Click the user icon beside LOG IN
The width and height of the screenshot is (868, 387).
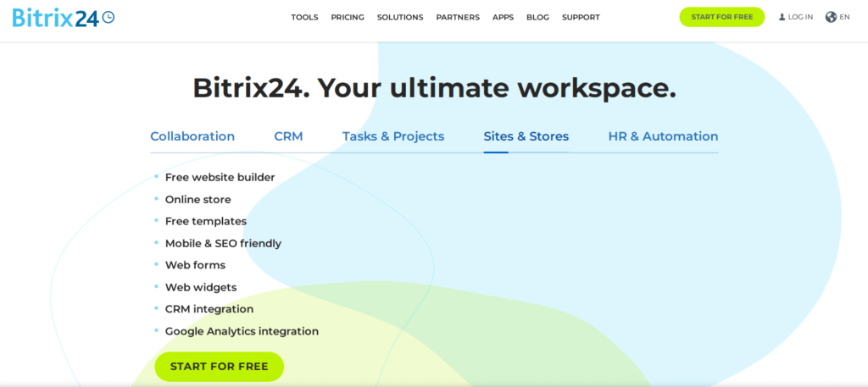click(x=782, y=17)
